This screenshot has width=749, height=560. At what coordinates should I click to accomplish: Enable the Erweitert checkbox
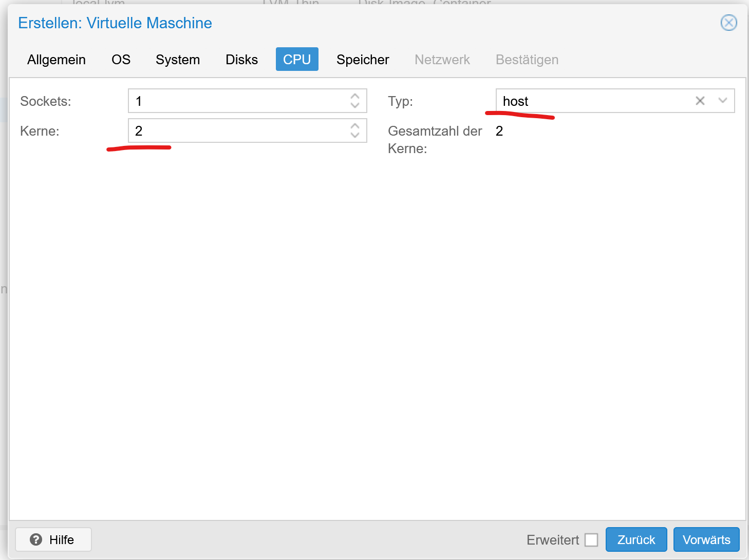coord(591,540)
